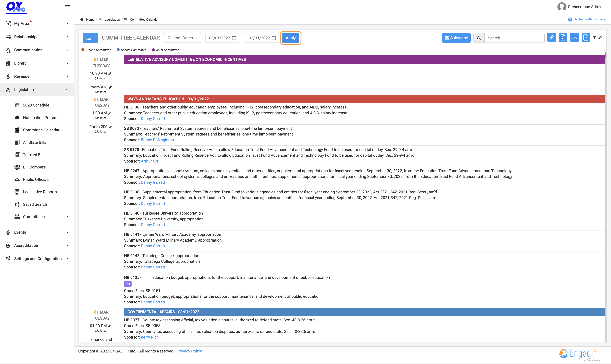Open the Privacy Policy link
Screen dimensions: 611x364
click(190, 351)
